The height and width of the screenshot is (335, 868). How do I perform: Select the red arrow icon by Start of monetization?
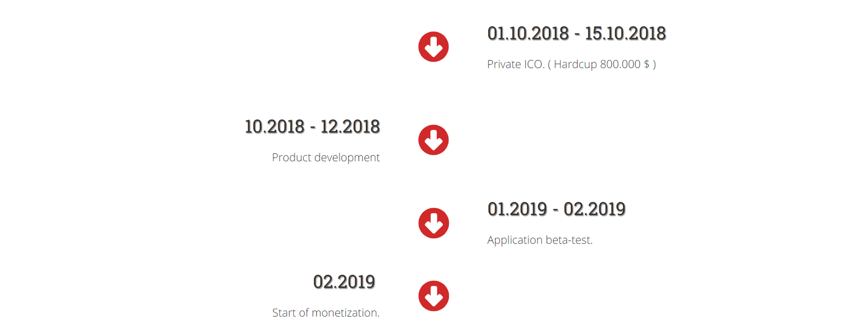tap(433, 296)
